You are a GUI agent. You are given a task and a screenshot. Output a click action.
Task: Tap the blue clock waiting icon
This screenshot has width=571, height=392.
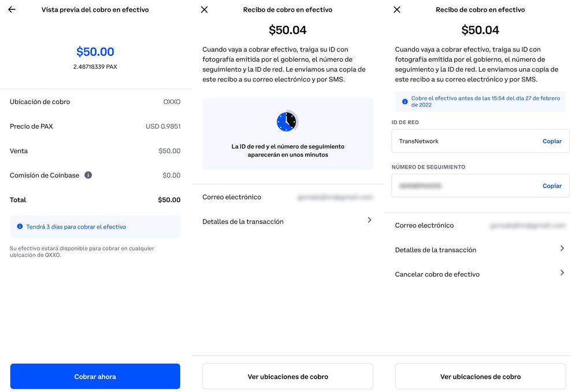tap(287, 121)
